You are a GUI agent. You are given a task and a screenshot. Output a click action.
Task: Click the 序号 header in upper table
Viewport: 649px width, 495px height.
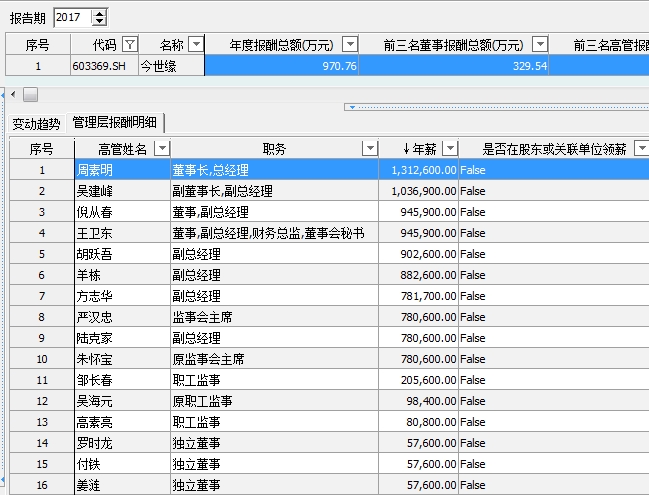coord(38,45)
